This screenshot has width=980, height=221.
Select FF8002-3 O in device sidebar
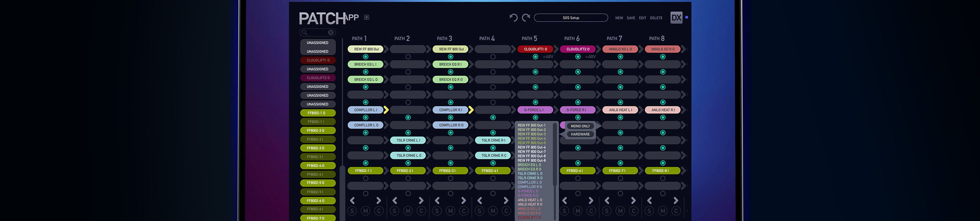click(318, 148)
